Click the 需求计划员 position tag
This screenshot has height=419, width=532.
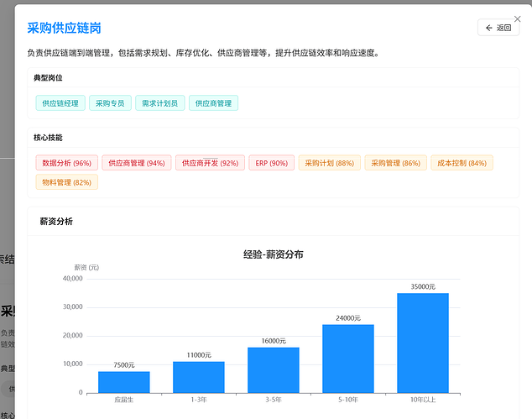point(159,103)
